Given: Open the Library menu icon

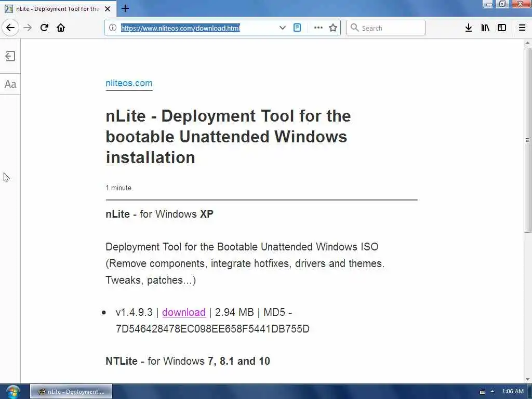Looking at the screenshot, I should click(x=485, y=28).
